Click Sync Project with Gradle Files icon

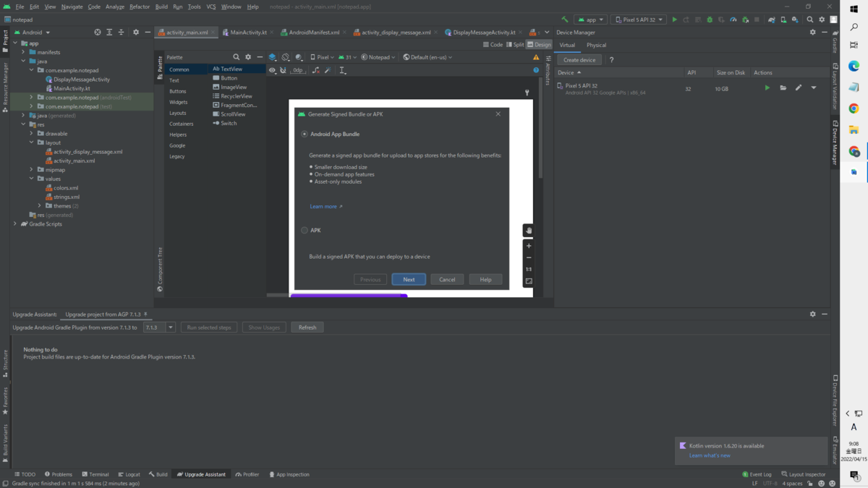point(771,20)
